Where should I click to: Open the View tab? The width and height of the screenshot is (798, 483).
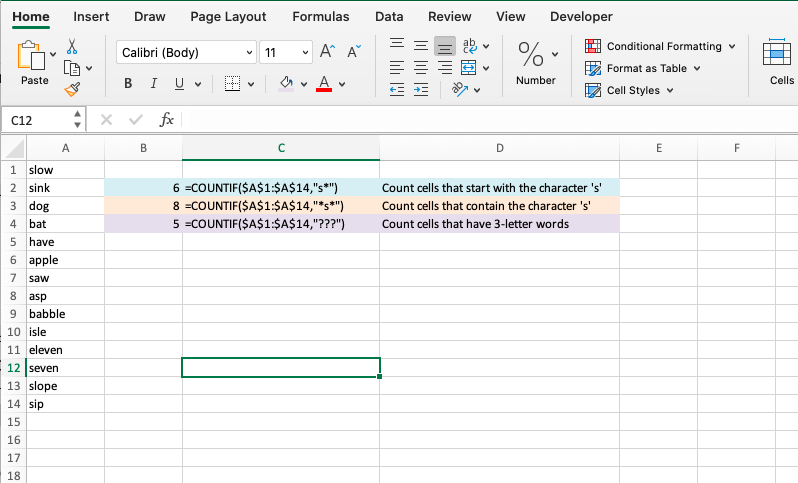510,17
